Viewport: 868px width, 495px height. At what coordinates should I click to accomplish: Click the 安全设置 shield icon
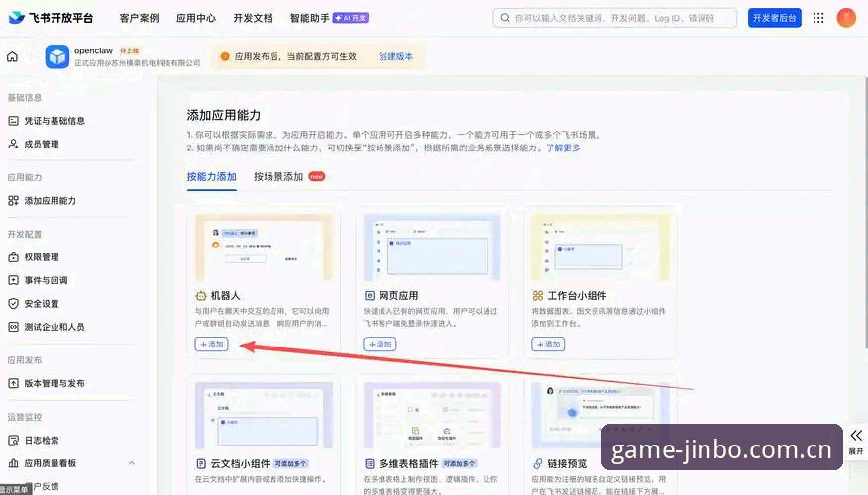(13, 304)
